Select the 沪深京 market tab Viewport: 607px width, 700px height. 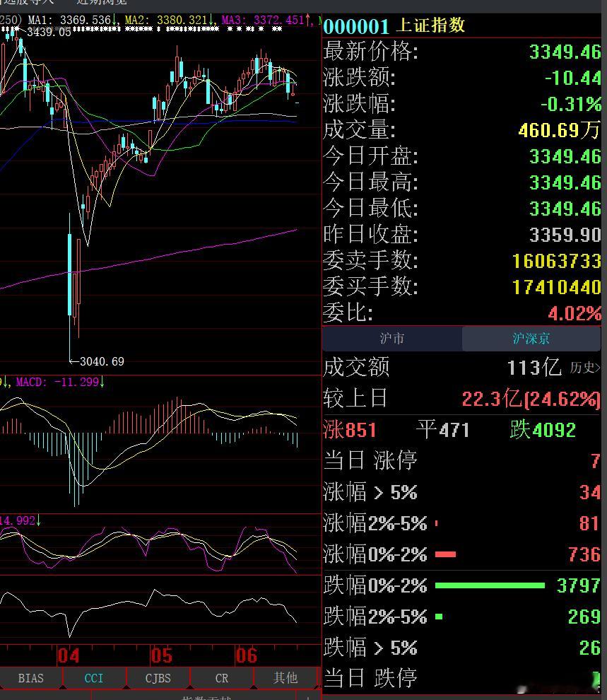pyautogui.click(x=531, y=339)
